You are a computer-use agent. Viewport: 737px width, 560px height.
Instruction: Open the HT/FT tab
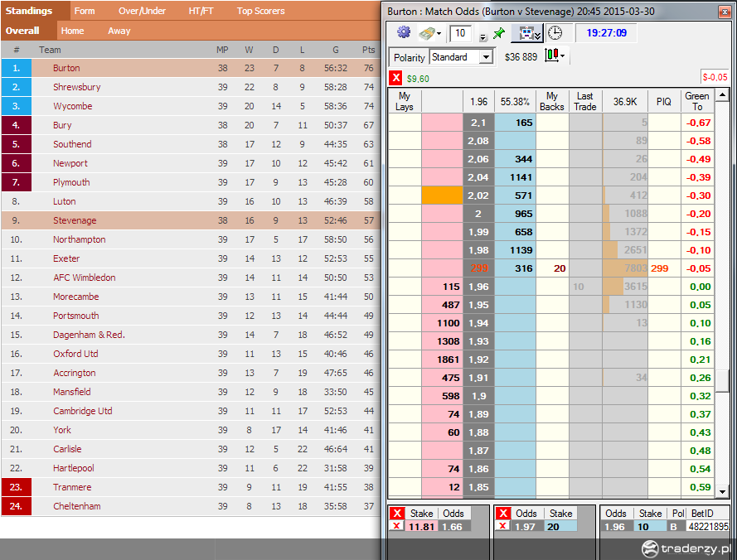click(x=201, y=11)
